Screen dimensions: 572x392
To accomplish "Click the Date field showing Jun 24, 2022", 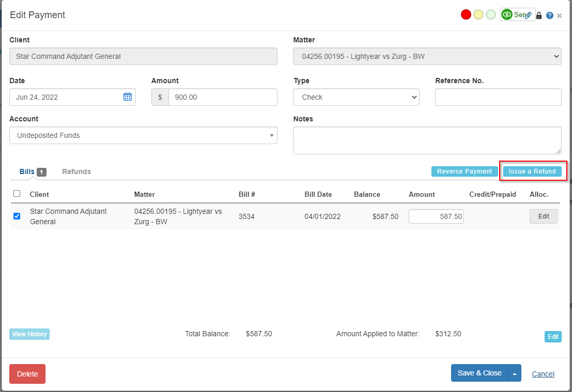I will [72, 97].
